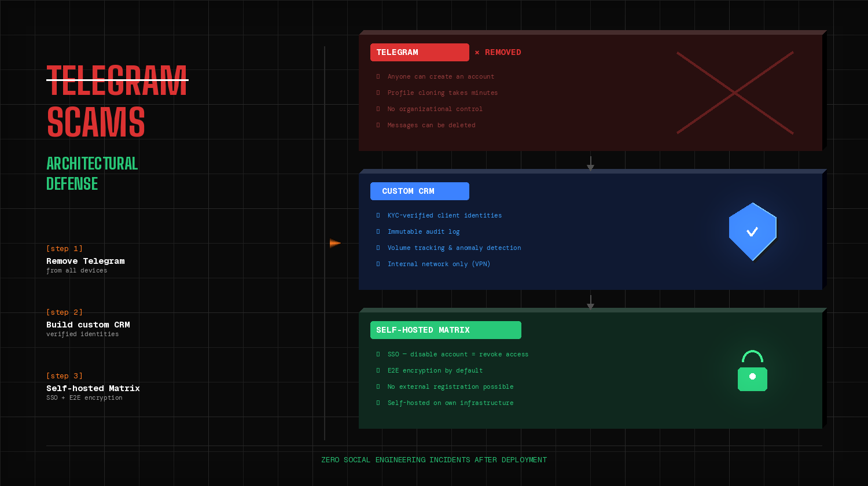Click the orange arrow pointer by step 1
Viewport: 868px width, 486px height.
pos(336,243)
